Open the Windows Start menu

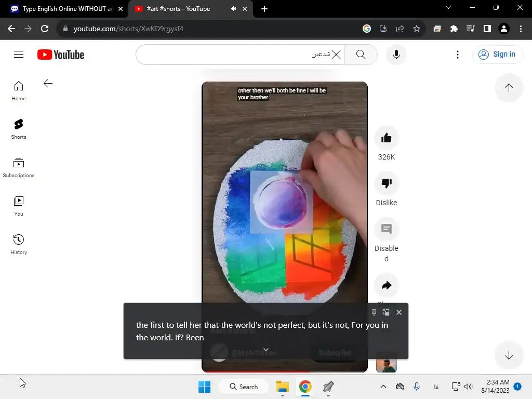pos(204,387)
